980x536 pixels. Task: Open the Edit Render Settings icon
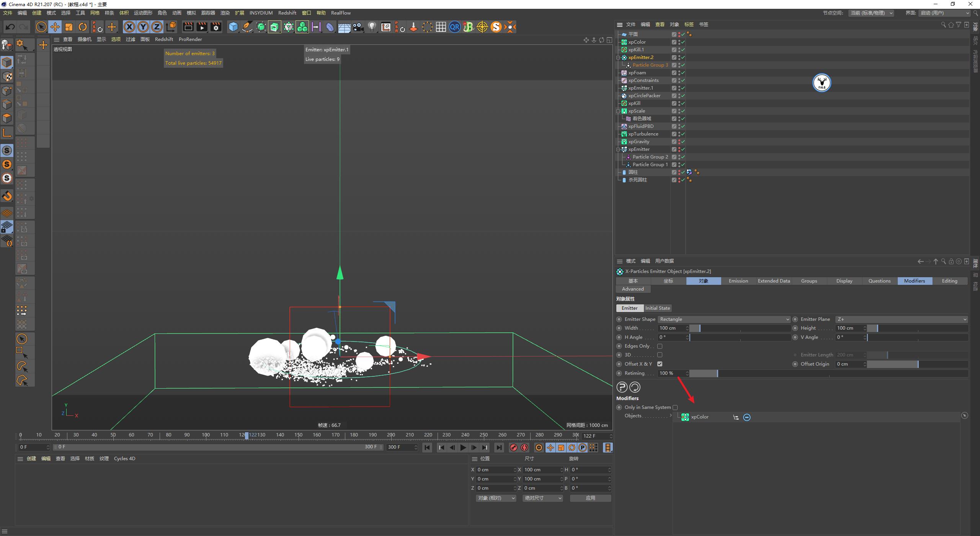point(216,27)
